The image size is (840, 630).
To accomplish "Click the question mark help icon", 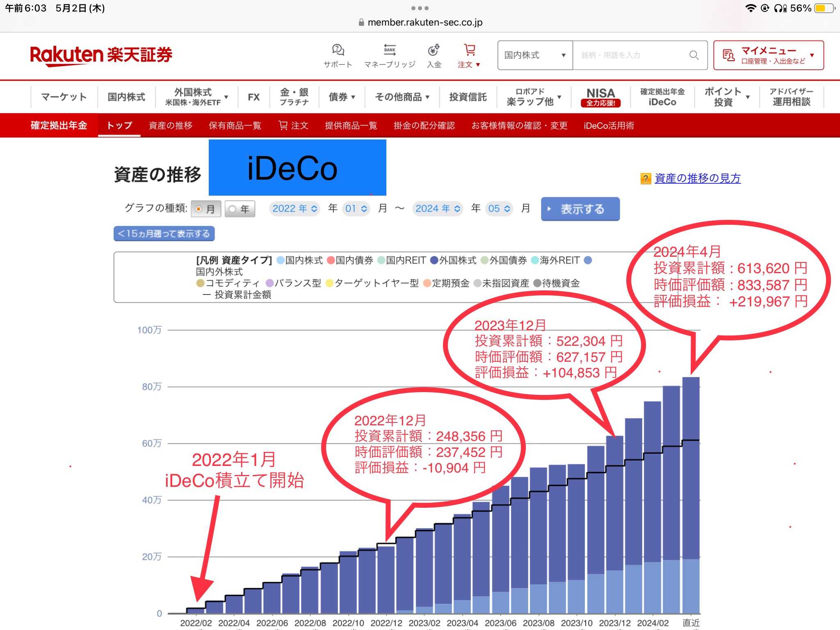I will 646,179.
